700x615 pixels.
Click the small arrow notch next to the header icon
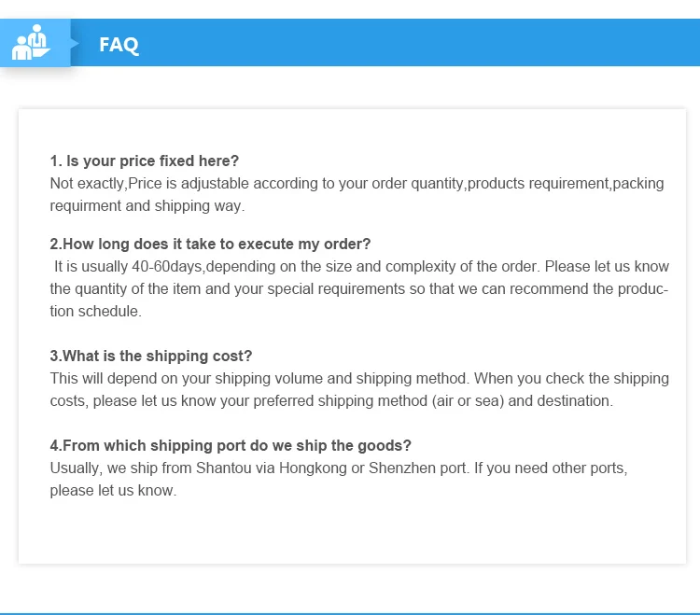74,43
